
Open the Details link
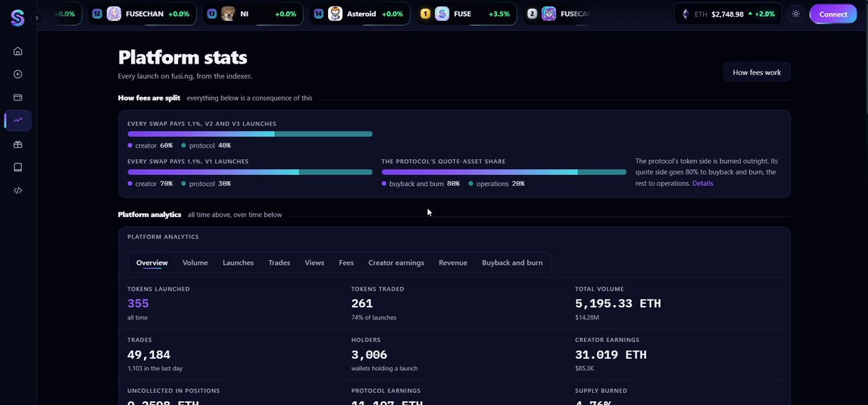pyautogui.click(x=702, y=183)
